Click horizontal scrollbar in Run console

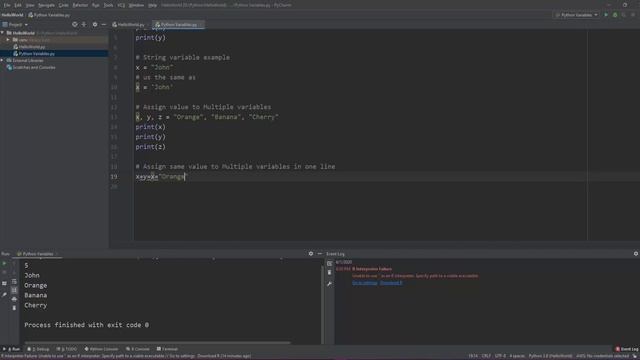point(157,342)
